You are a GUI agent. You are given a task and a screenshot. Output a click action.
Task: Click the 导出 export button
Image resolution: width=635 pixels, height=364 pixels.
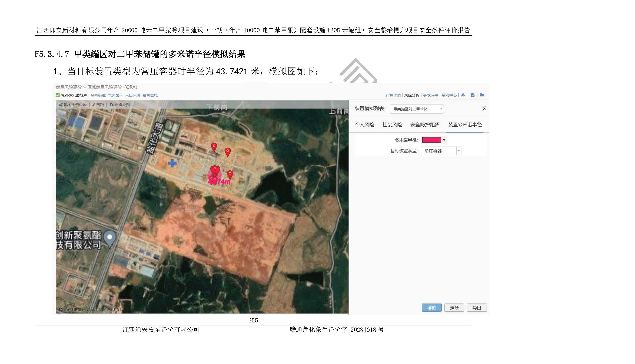click(x=477, y=308)
